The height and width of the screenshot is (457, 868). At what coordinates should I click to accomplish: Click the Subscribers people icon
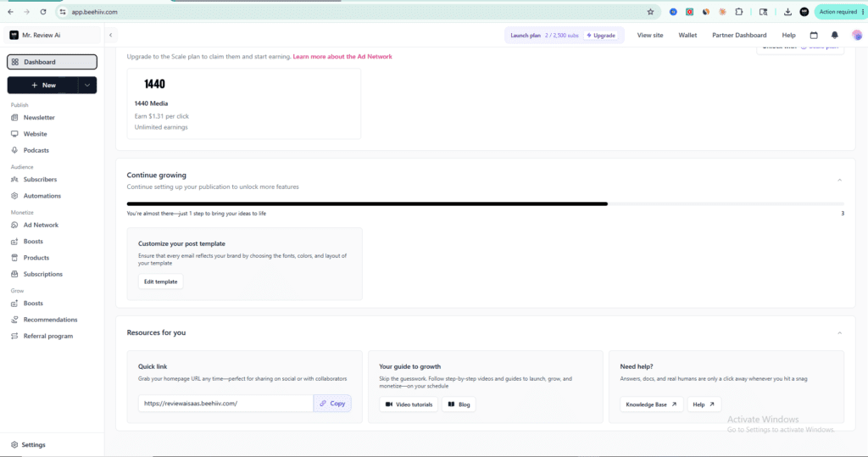pos(14,180)
